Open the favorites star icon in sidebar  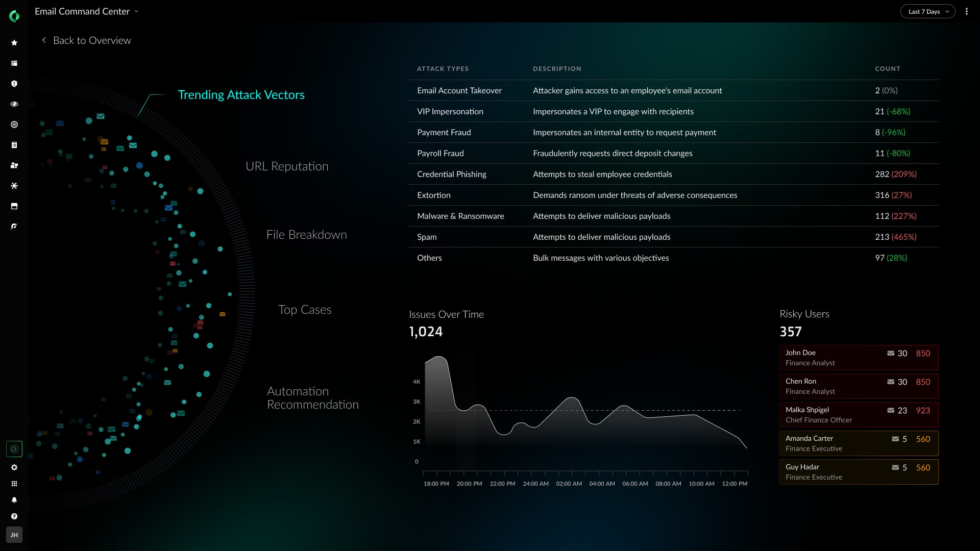click(14, 43)
